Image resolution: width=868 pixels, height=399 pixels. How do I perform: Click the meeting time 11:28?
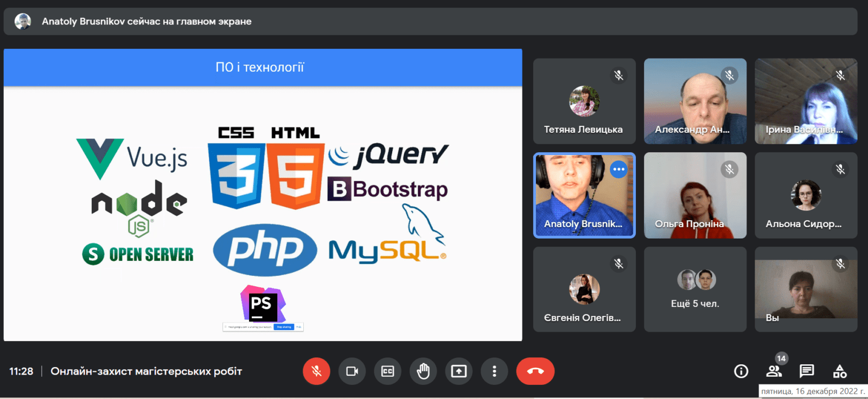point(21,371)
